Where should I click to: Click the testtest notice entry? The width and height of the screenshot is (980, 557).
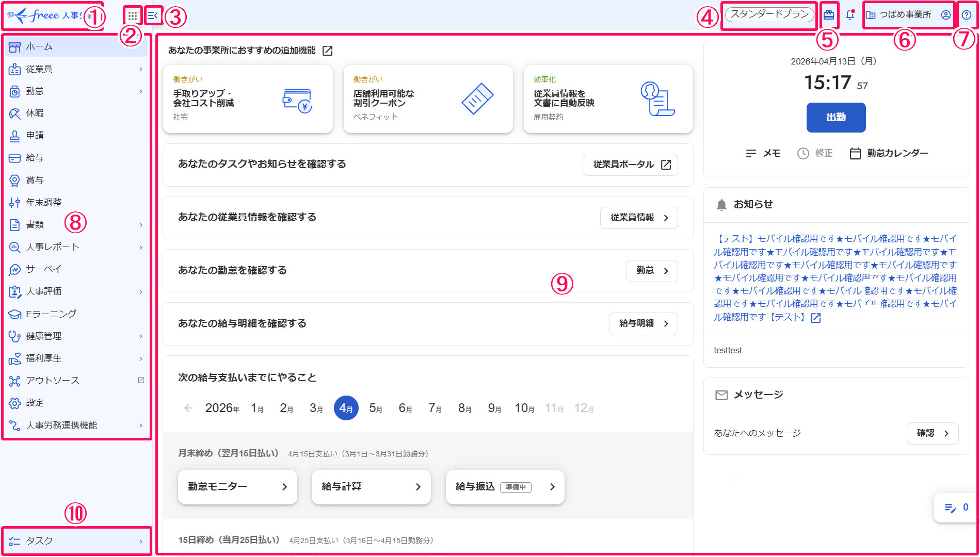[728, 351]
